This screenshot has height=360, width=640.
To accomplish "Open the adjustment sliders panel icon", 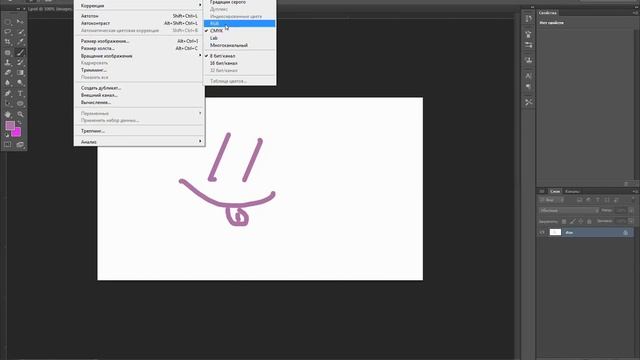I will pos(529,45).
